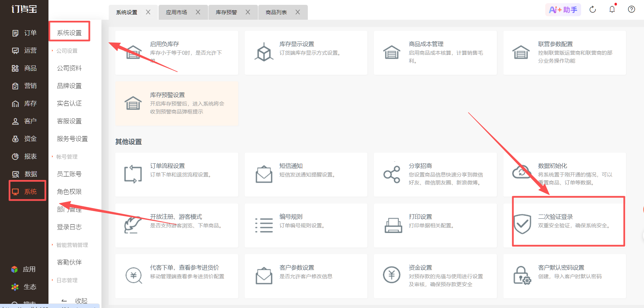Viewport: 644px width, 308px height.
Task: Open 实名认证 in the submenu
Action: pos(69,103)
